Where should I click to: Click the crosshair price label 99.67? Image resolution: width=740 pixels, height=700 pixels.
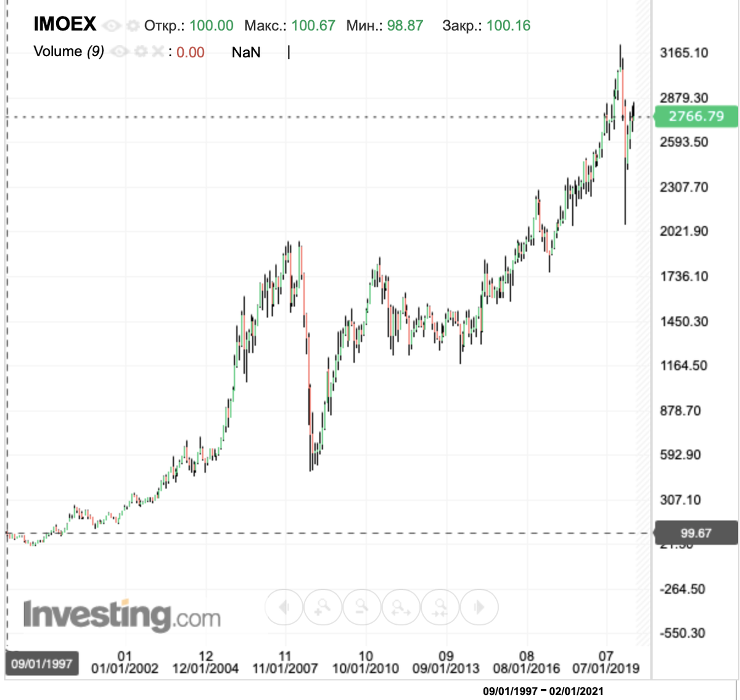pos(696,533)
